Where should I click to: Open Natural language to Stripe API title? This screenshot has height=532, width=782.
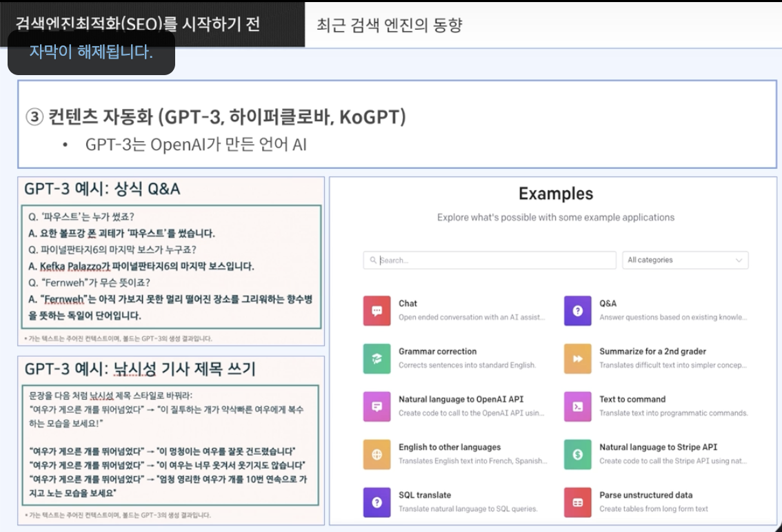click(658, 447)
